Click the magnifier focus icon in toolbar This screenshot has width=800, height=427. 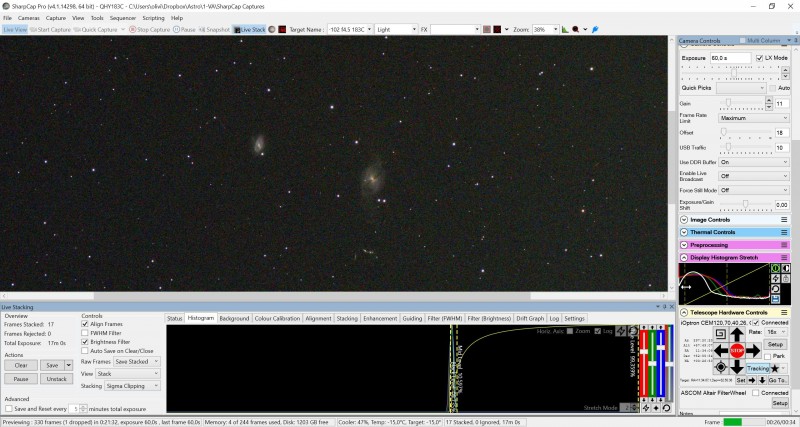(x=576, y=30)
